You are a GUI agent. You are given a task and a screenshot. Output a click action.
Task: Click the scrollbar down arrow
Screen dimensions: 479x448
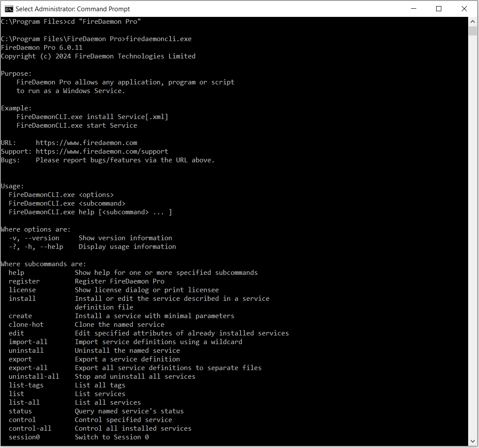coord(473,442)
